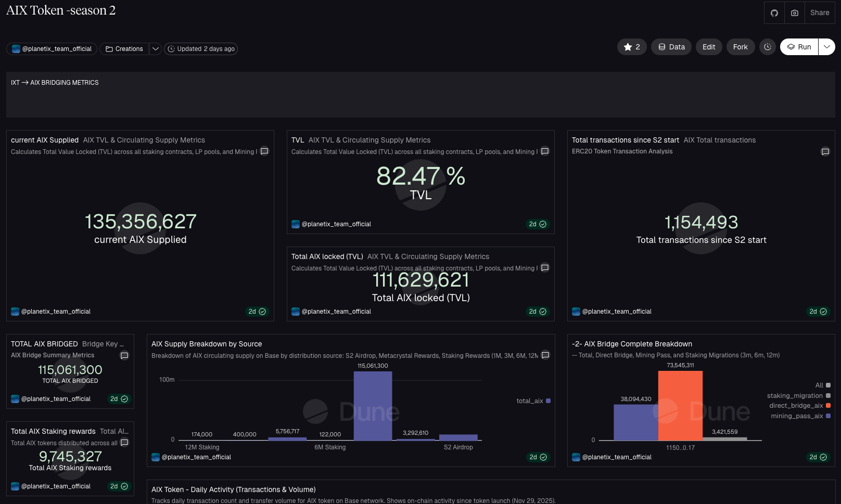
Task: Click the Share button
Action: tap(819, 13)
